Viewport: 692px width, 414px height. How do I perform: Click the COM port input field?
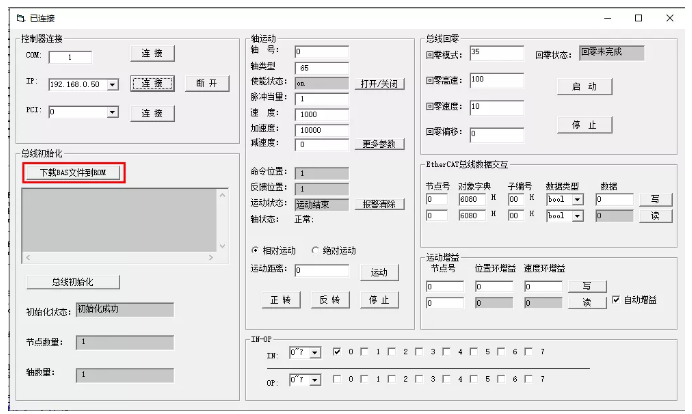[70, 57]
